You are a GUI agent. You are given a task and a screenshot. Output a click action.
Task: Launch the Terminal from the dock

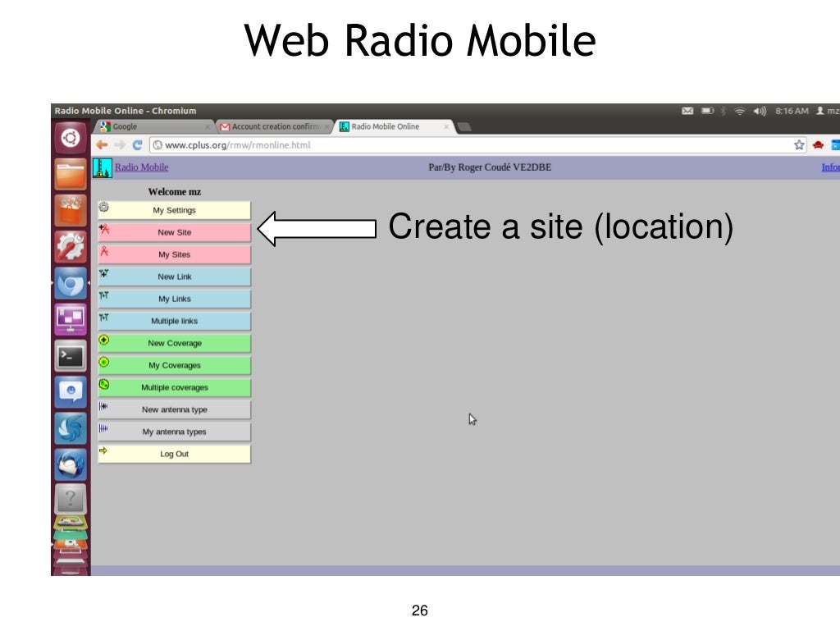pos(71,356)
